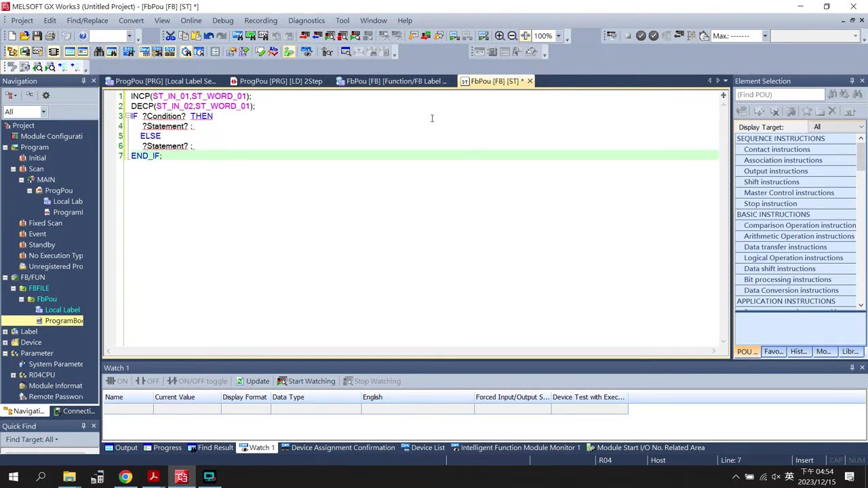
Task: Click the Undo arrow icon
Action: click(x=209, y=36)
